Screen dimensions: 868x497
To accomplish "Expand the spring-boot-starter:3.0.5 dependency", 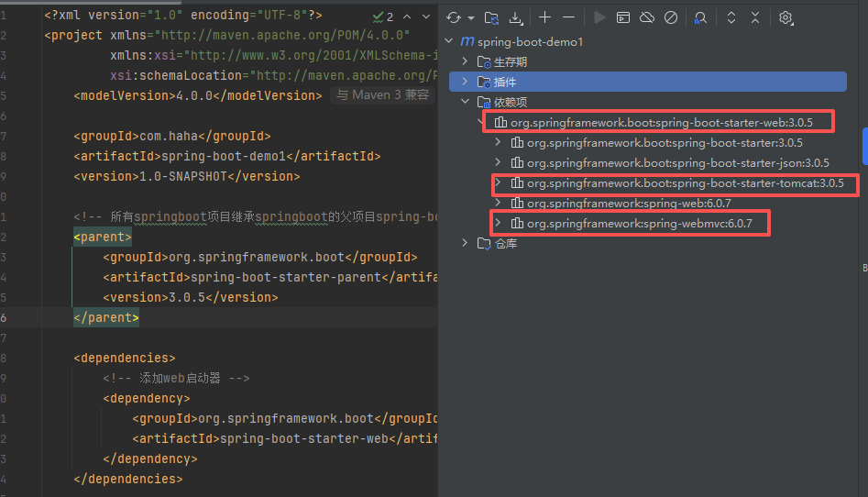I will [499, 142].
